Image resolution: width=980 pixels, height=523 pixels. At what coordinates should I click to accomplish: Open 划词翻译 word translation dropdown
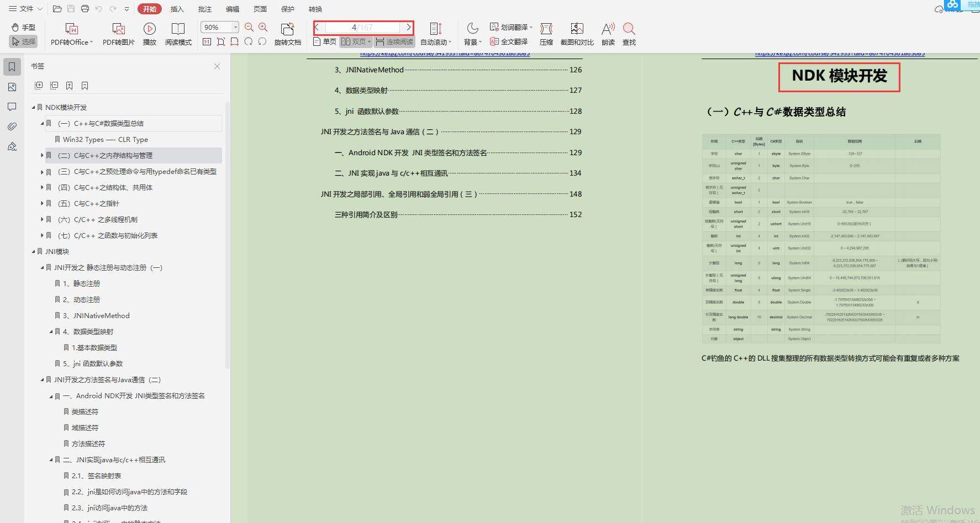click(x=511, y=27)
